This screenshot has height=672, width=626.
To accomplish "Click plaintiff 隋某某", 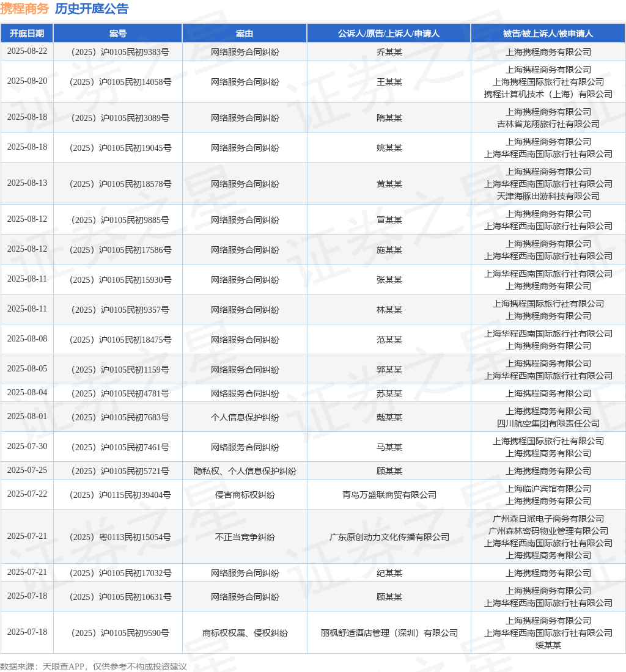I will point(389,118).
